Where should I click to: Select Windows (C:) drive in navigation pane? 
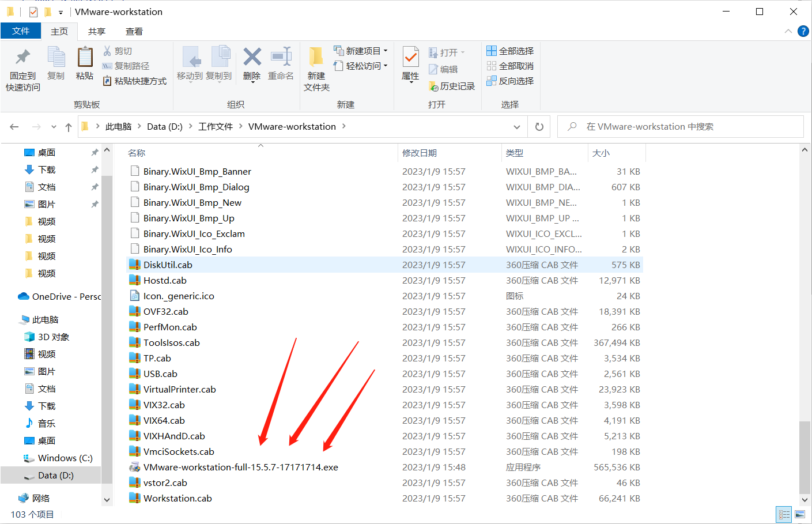(x=58, y=458)
